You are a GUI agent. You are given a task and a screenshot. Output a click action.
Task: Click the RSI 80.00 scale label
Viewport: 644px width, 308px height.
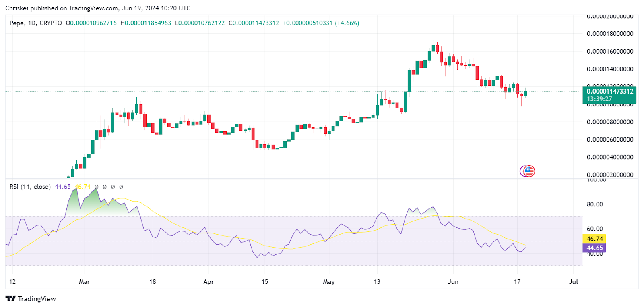(x=595, y=204)
